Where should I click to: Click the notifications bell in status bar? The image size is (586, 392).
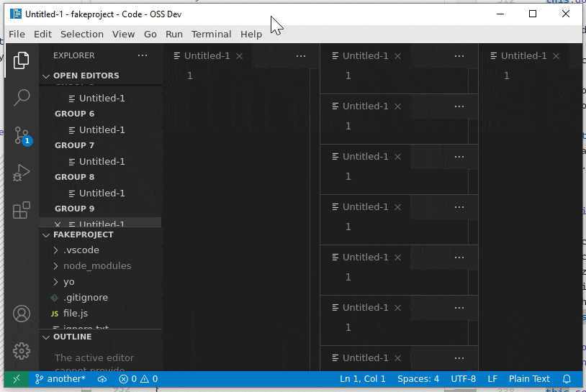[567, 379]
